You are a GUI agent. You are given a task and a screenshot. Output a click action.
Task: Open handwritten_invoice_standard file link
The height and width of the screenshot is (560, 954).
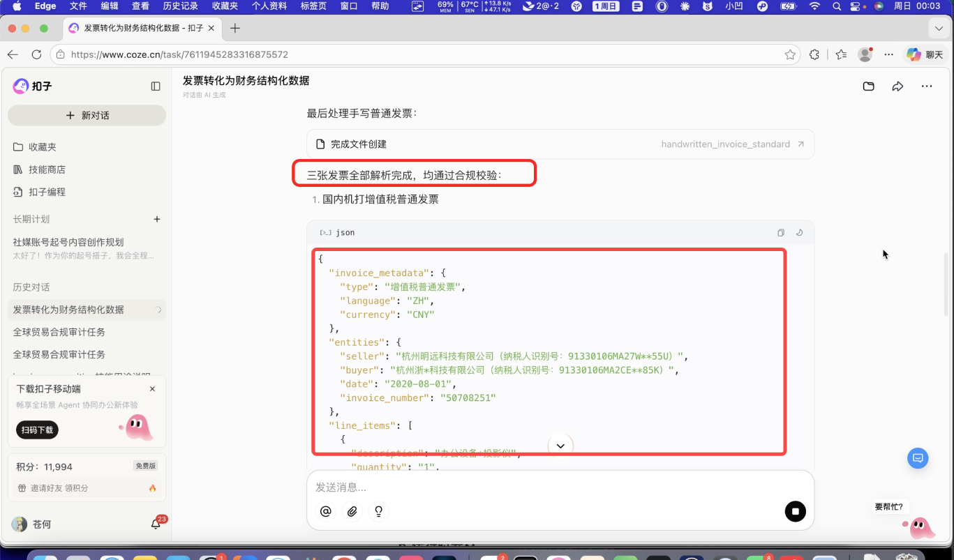pyautogui.click(x=733, y=144)
